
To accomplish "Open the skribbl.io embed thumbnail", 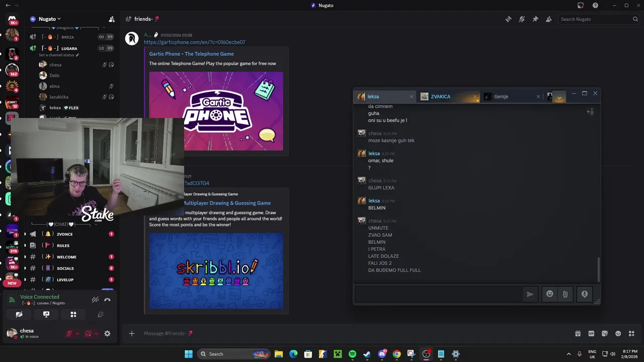I will click(216, 270).
